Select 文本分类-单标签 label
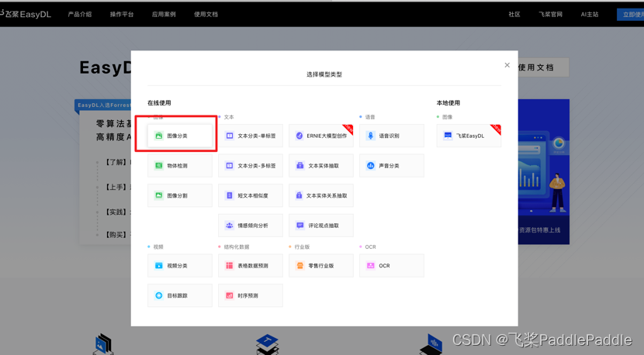 point(257,136)
